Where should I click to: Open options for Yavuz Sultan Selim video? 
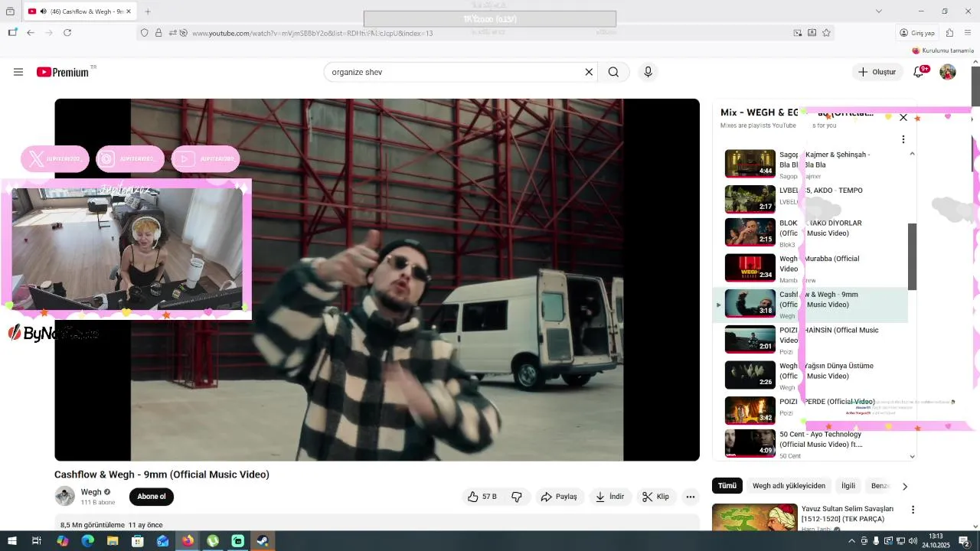[x=913, y=510]
